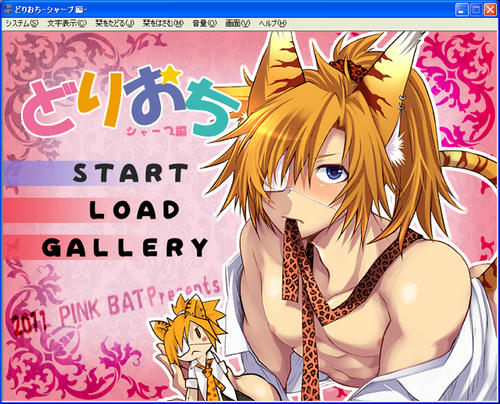Open the 栞をたどる(J) menu
500x404 pixels.
[115, 23]
